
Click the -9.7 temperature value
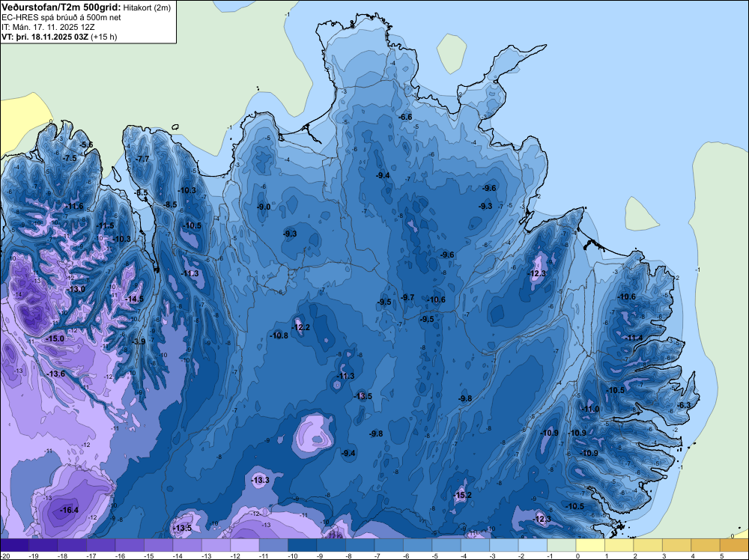pyautogui.click(x=407, y=297)
